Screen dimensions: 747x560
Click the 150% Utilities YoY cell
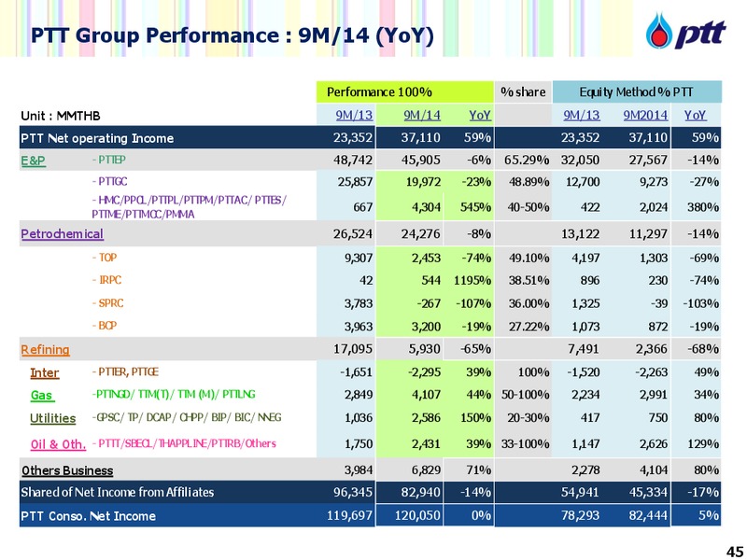tap(476, 418)
